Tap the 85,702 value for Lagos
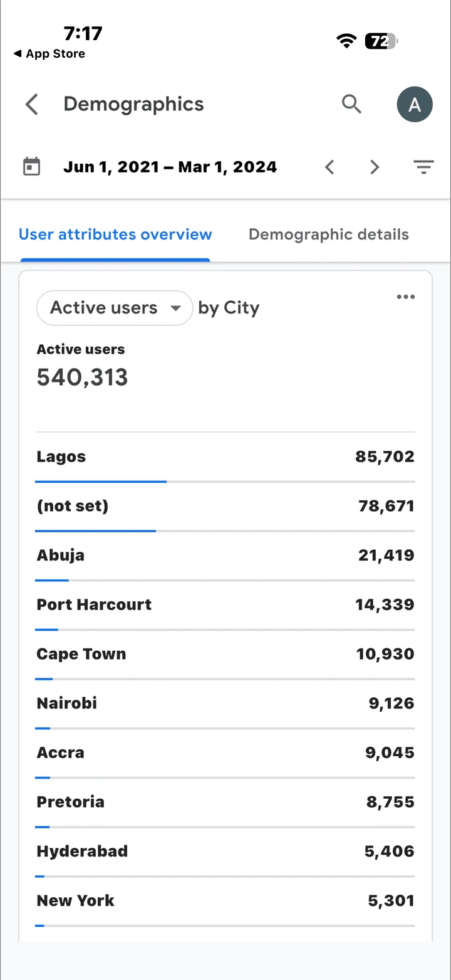Screen dimensions: 451x980 (x=385, y=457)
